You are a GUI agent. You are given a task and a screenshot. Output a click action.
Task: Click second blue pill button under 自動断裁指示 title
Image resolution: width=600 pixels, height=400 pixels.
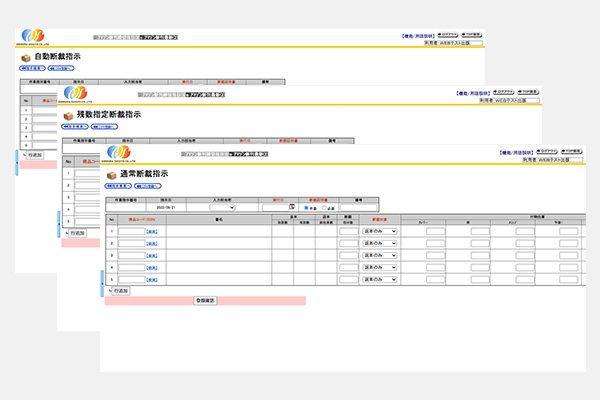(x=61, y=69)
